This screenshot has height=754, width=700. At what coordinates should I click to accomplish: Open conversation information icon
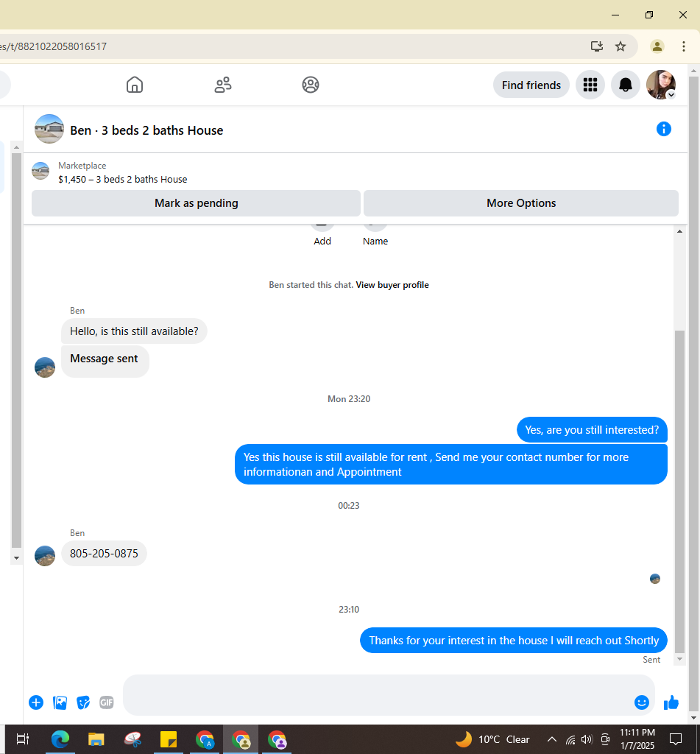point(663,129)
